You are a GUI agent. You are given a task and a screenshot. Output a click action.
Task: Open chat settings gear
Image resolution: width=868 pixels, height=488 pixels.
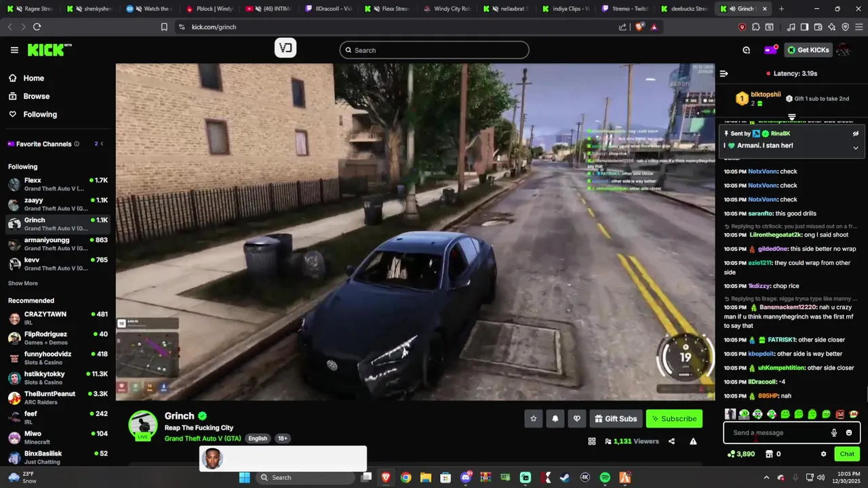pos(823,454)
